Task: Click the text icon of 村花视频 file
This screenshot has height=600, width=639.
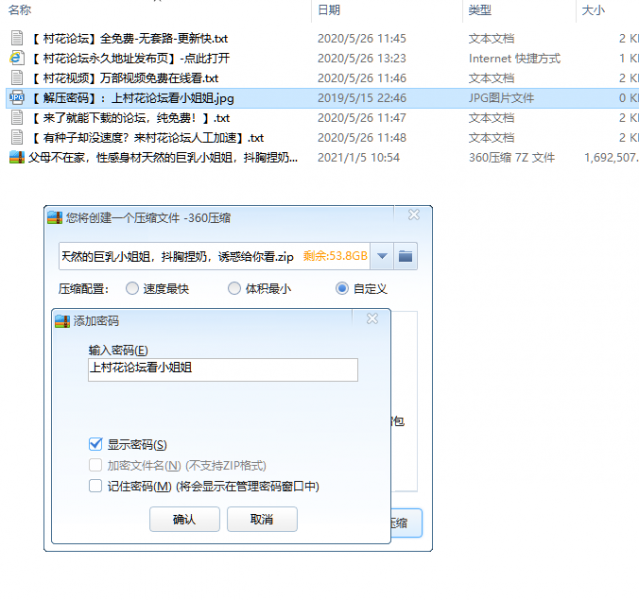Action: [17, 77]
